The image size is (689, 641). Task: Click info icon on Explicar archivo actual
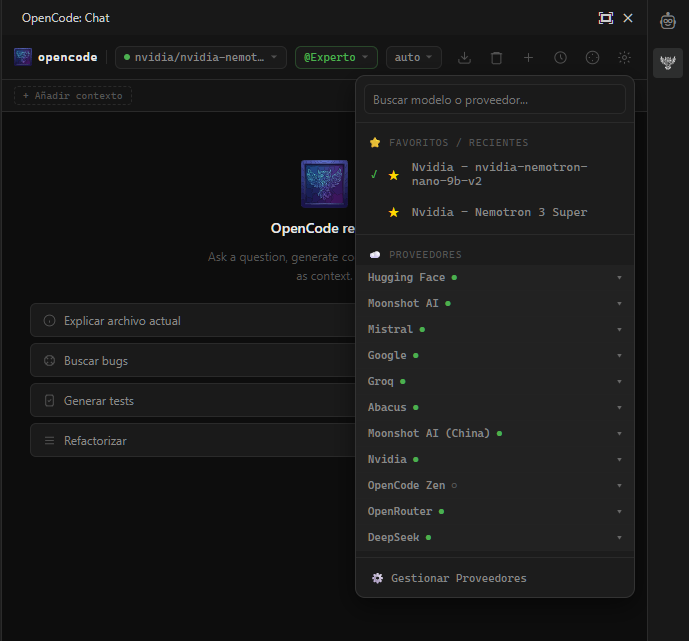point(50,321)
